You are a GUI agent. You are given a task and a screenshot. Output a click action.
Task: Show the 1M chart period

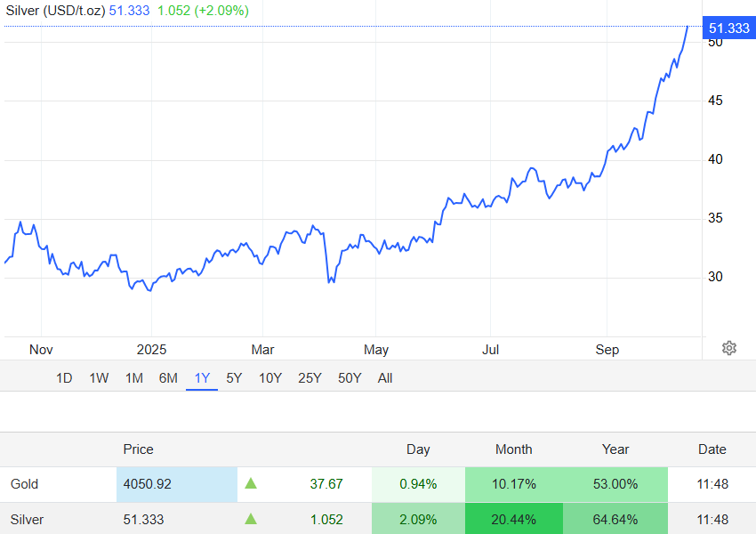pyautogui.click(x=134, y=378)
